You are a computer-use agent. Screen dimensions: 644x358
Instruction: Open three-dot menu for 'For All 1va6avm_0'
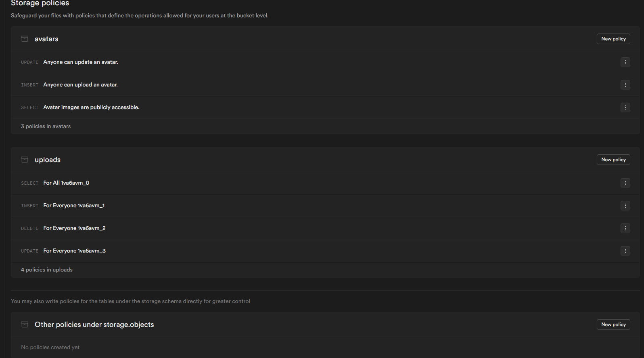click(x=625, y=183)
